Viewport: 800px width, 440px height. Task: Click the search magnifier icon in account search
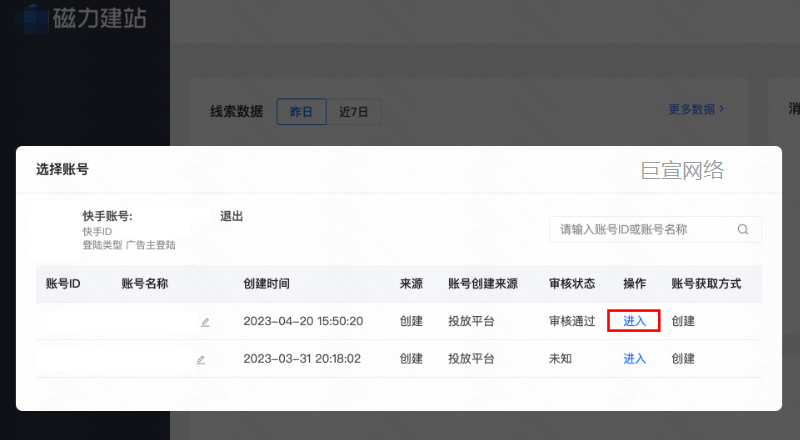pos(743,230)
